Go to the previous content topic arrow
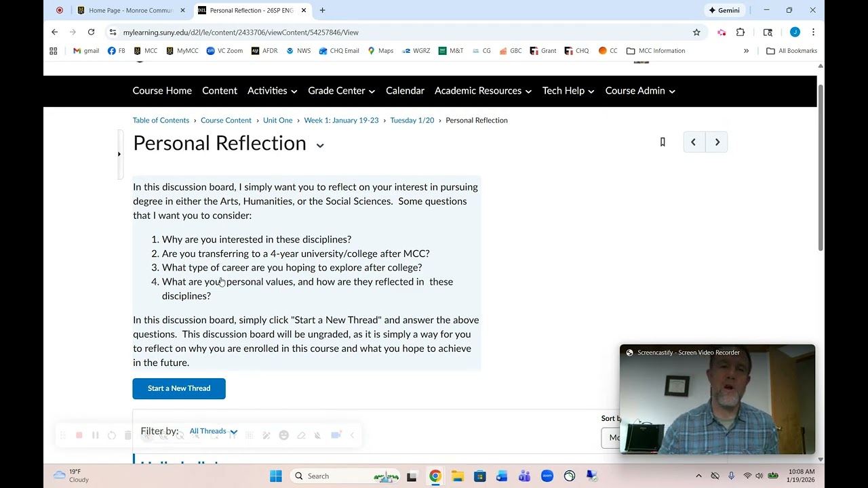This screenshot has height=488, width=868. [x=693, y=142]
